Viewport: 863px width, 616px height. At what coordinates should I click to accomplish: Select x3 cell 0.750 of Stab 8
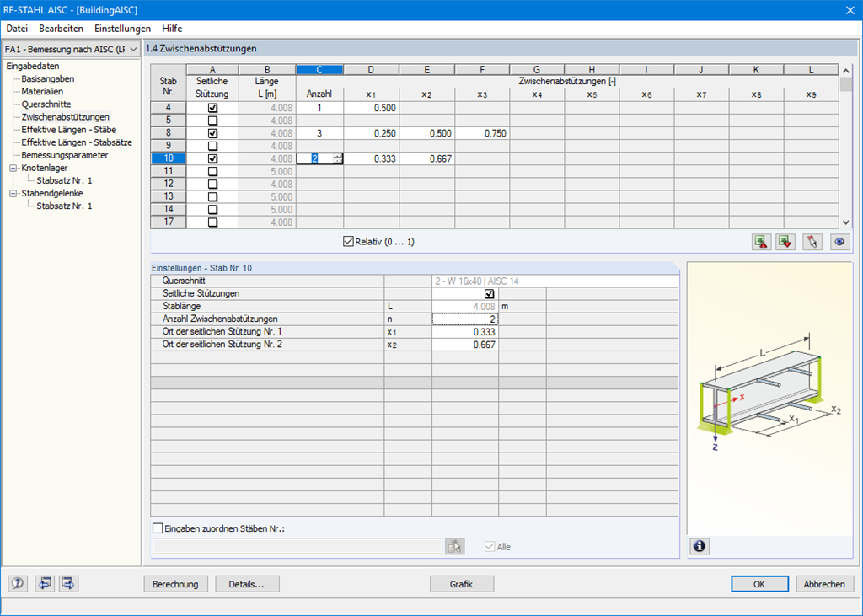(482, 133)
